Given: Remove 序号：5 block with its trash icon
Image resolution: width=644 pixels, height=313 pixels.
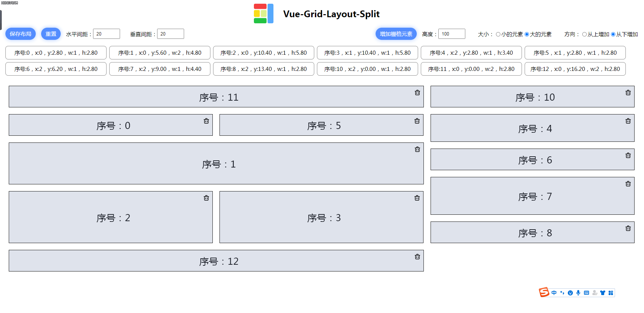Looking at the screenshot, I should tap(417, 121).
